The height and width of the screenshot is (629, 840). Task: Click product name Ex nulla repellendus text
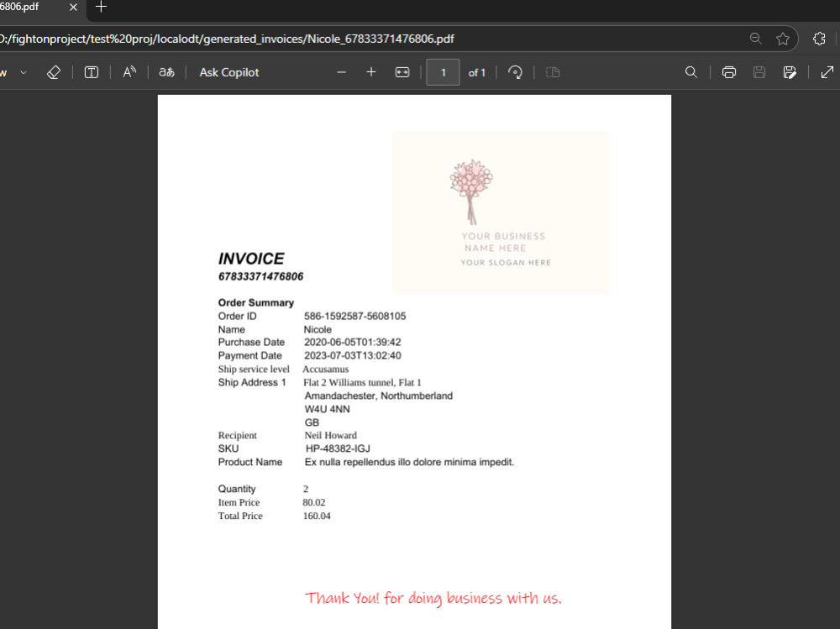pyautogui.click(x=409, y=462)
